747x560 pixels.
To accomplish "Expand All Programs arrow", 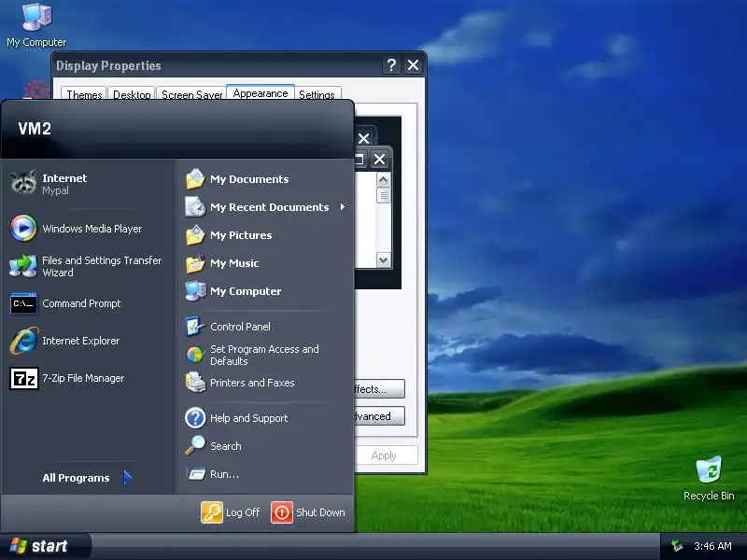I will 127,478.
